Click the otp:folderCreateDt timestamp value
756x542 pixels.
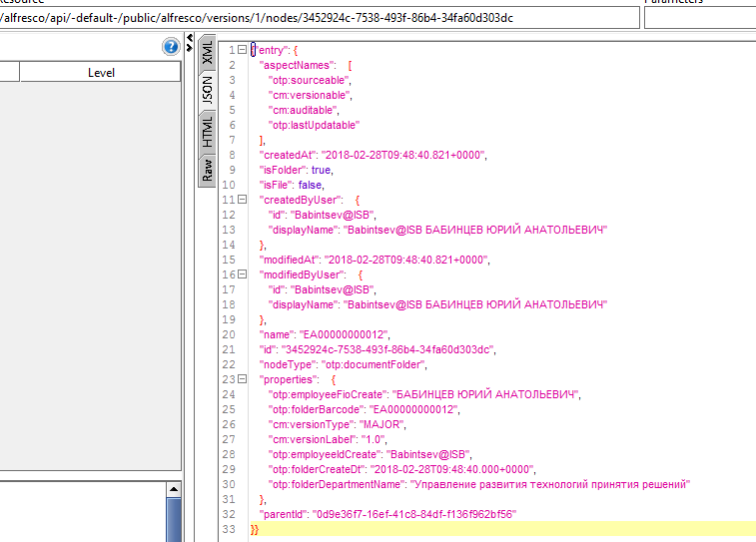(x=452, y=469)
